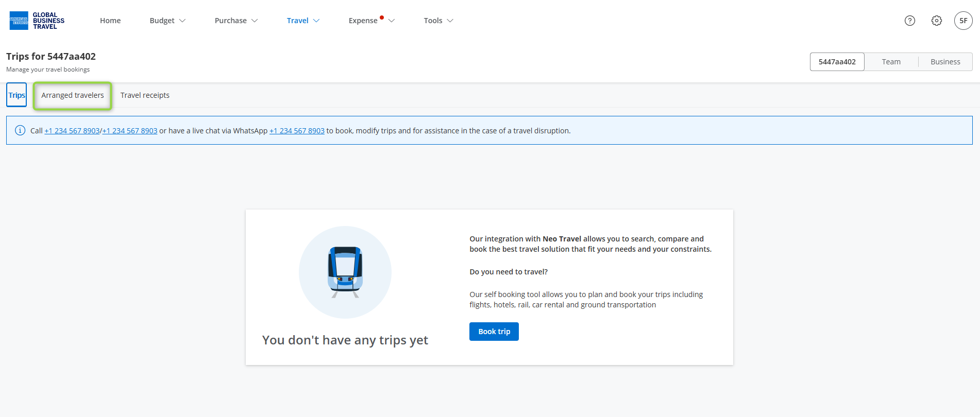Click 'Manage your travel bookings' subtitle
The height and width of the screenshot is (417, 980).
[x=48, y=69]
